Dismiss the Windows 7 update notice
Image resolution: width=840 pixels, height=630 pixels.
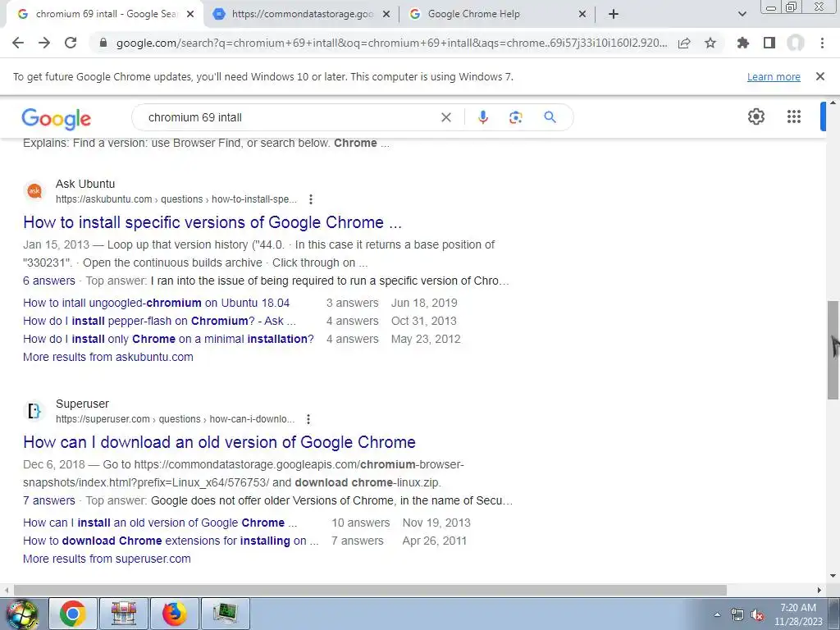pyautogui.click(x=819, y=76)
